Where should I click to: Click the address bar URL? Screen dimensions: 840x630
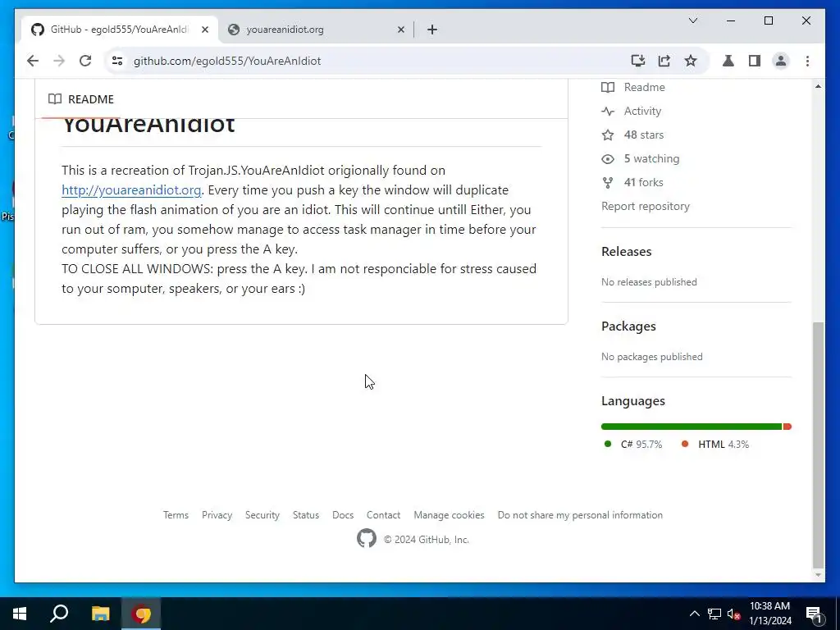tap(227, 61)
